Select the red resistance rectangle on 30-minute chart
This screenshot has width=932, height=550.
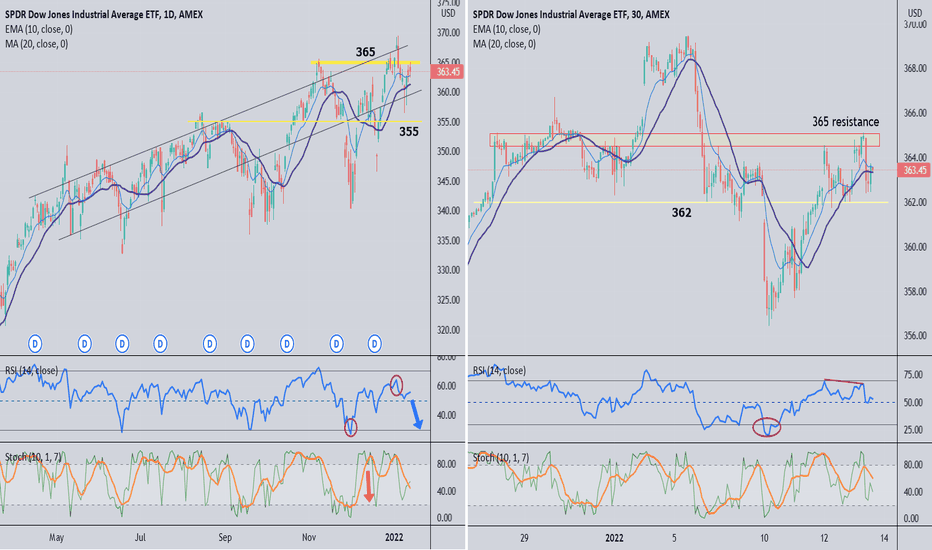tap(685, 140)
